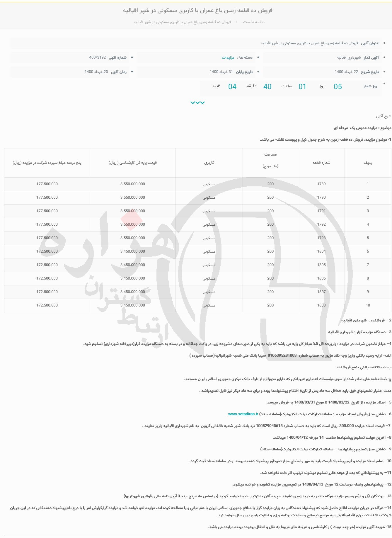
Task: Select plot number 1789 cell
Action: (321, 184)
